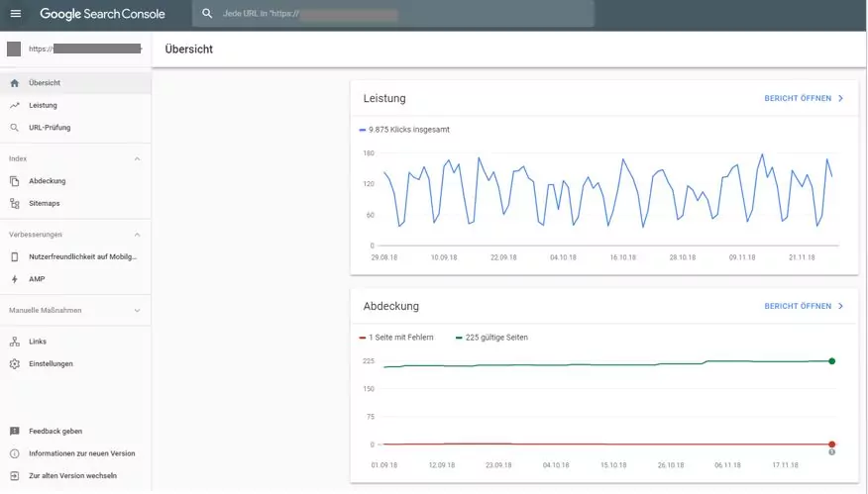Screen dimensions: 868x494
Task: Click the 01.09.18 date label on Abdeckung chart
Action: tap(384, 465)
